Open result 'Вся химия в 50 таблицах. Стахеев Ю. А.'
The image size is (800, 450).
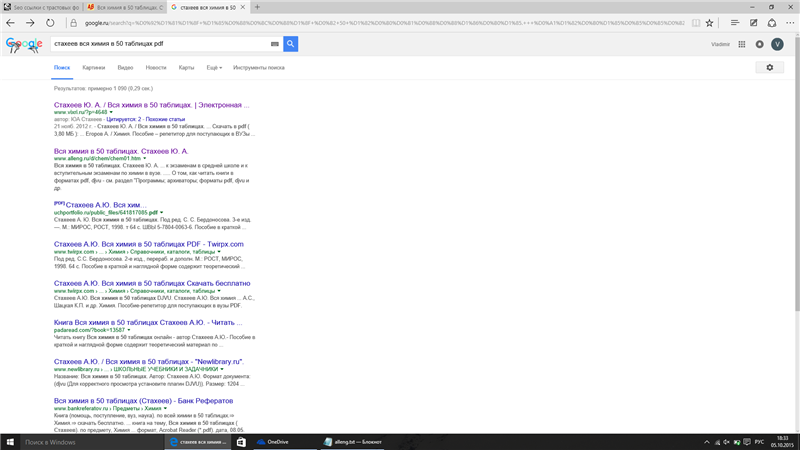(121, 151)
